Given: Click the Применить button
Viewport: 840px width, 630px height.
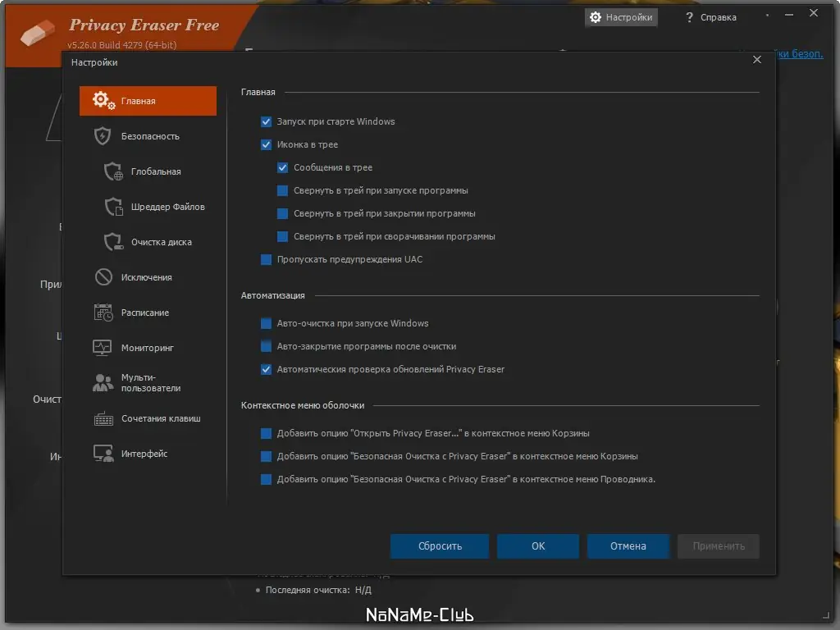Looking at the screenshot, I should [x=719, y=546].
